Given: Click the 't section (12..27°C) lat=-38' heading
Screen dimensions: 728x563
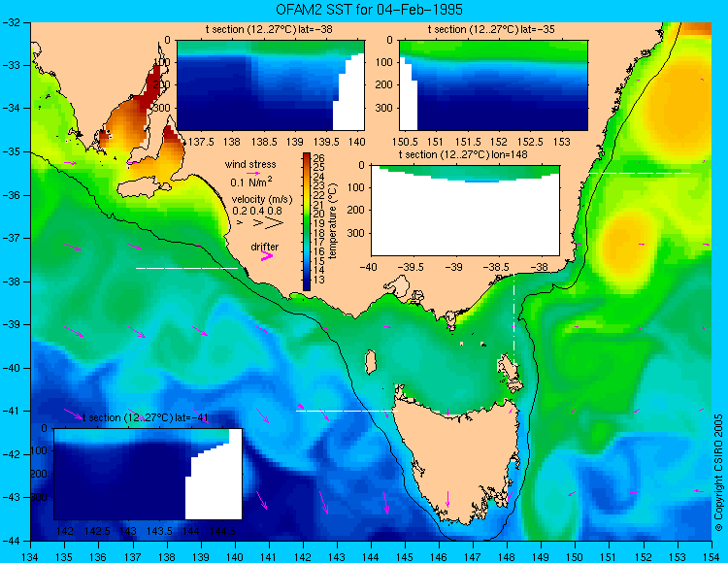Looking at the screenshot, I should click(269, 29).
